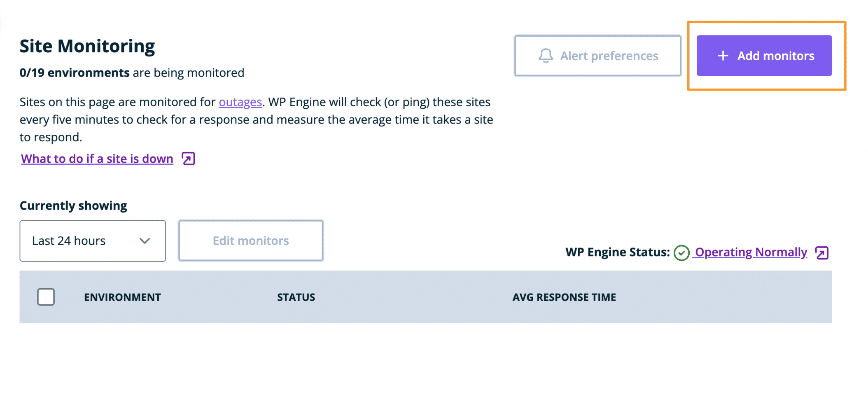The width and height of the screenshot is (868, 395).
Task: Open the Last 24 hours dropdown
Action: pos(92,241)
